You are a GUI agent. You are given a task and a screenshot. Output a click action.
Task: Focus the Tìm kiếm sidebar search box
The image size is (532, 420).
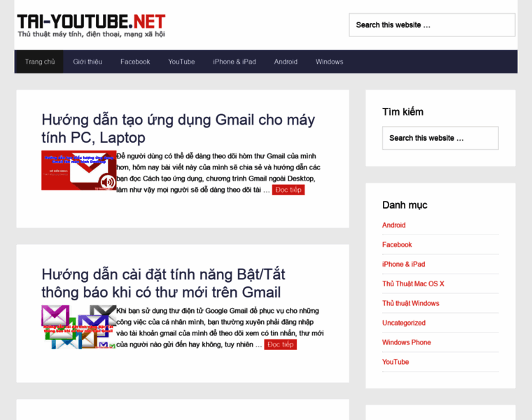point(440,138)
